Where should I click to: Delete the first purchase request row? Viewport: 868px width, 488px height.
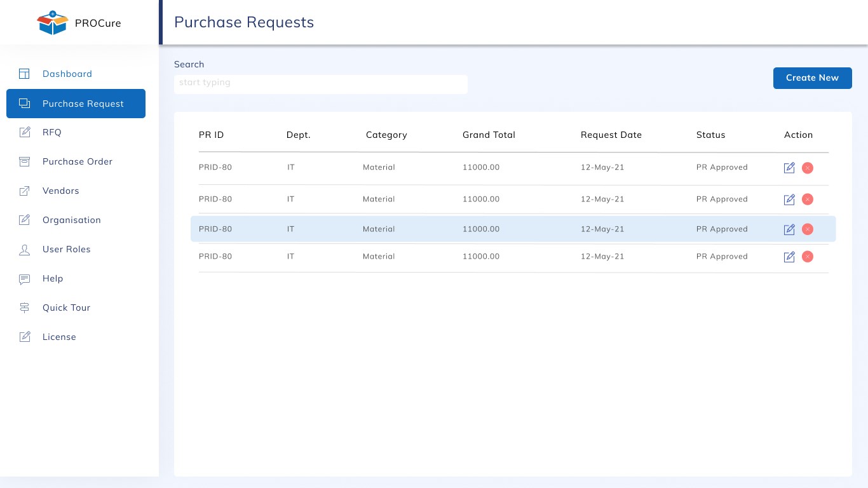pos(808,168)
